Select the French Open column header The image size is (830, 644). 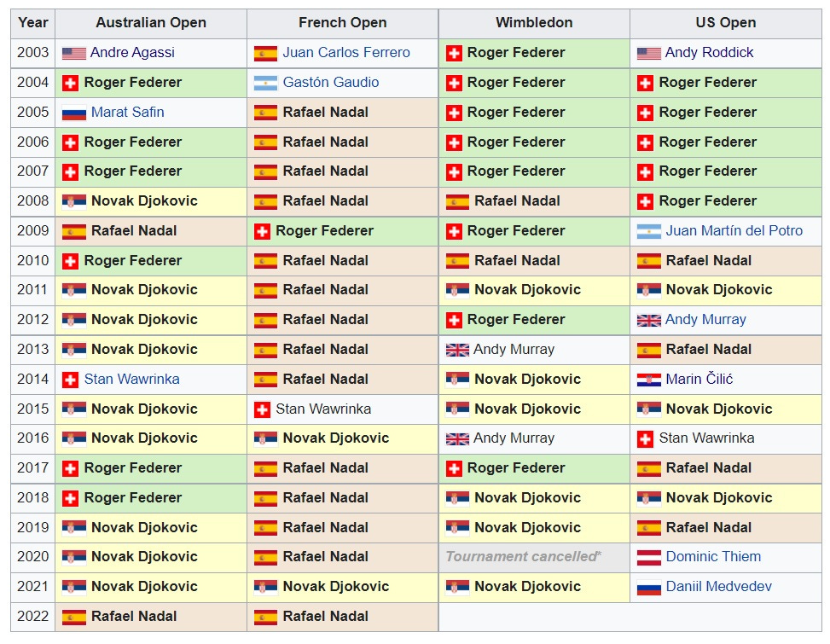coord(342,23)
